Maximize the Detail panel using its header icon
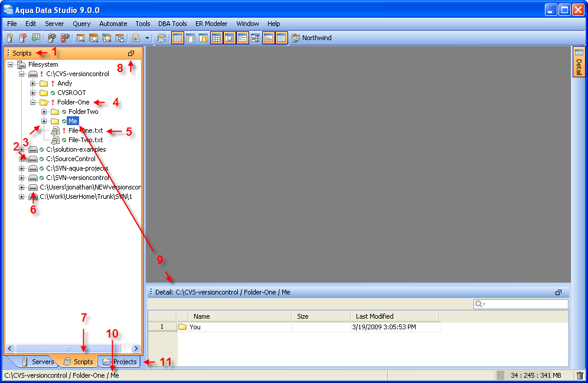Viewport: 588px width, 383px height. coord(558,292)
